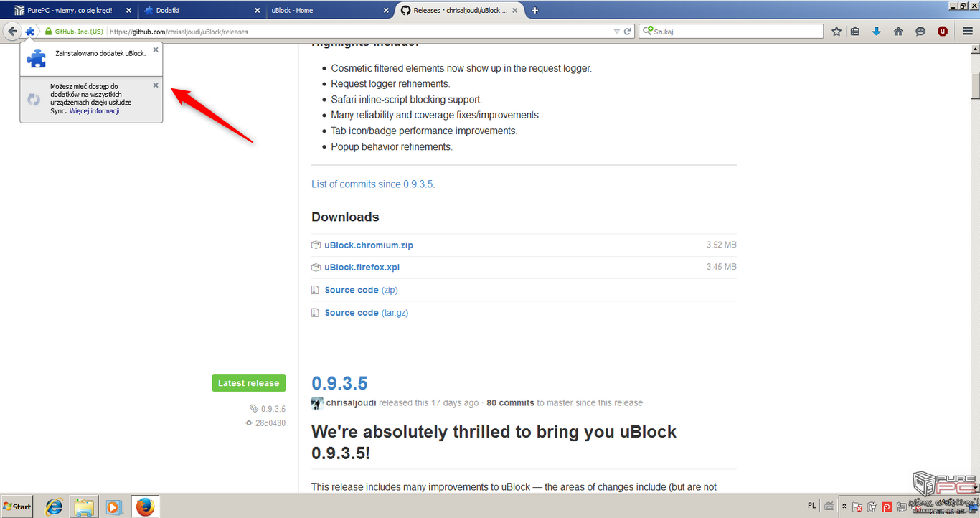980x518 pixels.
Task: Click package icon beside uBlock.firefox.xpi
Action: (x=316, y=267)
